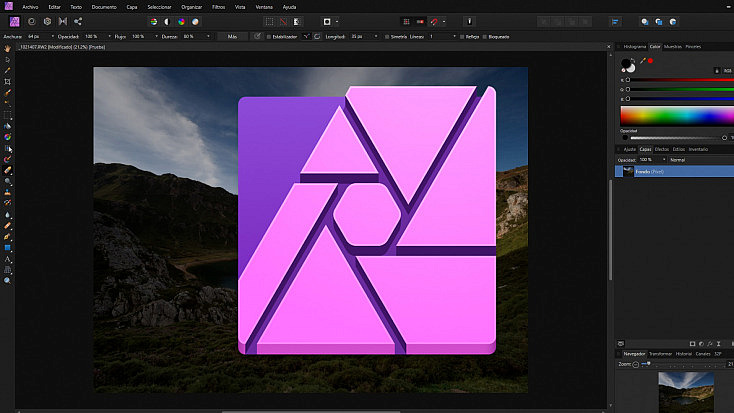The image size is (734, 413).
Task: Select the Pen tool
Action: tap(7, 237)
